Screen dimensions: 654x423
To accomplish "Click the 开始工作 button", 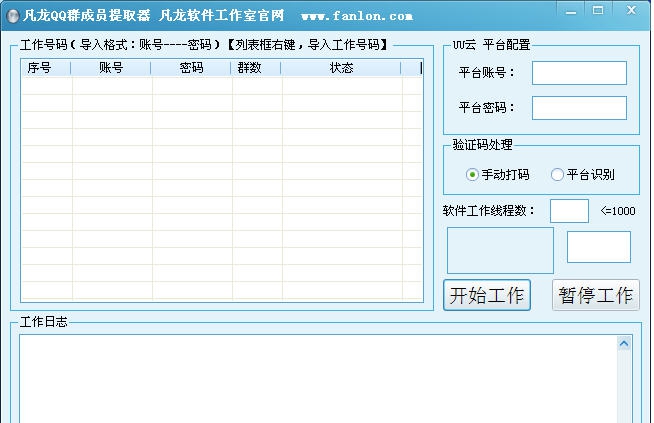I will click(487, 295).
